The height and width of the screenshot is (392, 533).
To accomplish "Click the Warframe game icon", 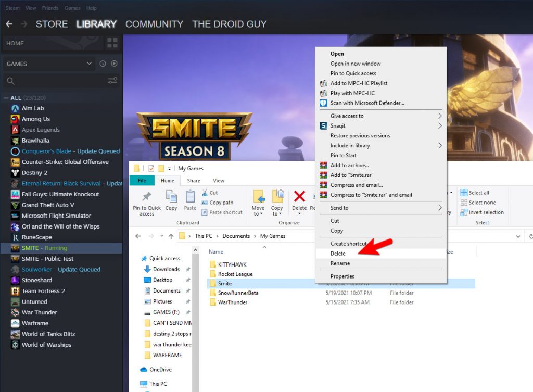I will [15, 323].
